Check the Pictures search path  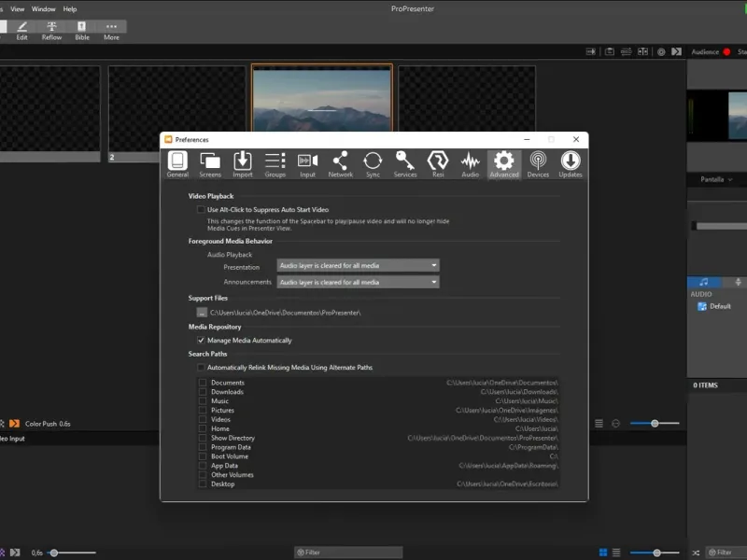203,410
